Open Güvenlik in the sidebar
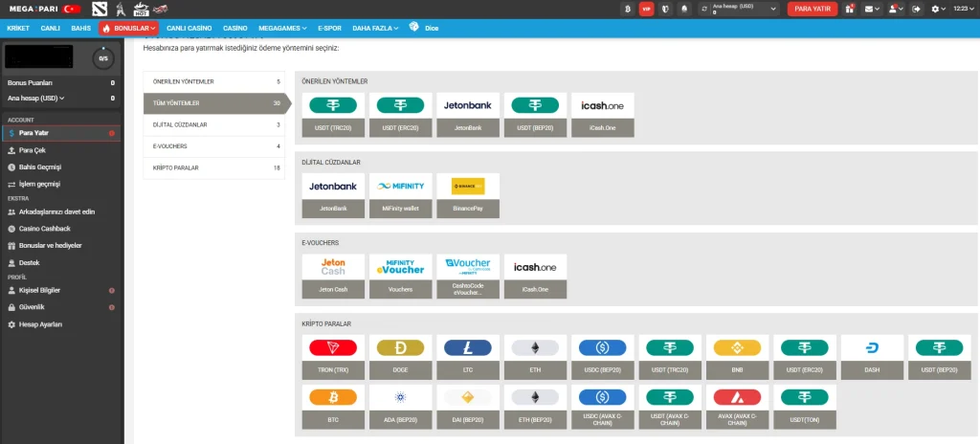 coord(60,307)
